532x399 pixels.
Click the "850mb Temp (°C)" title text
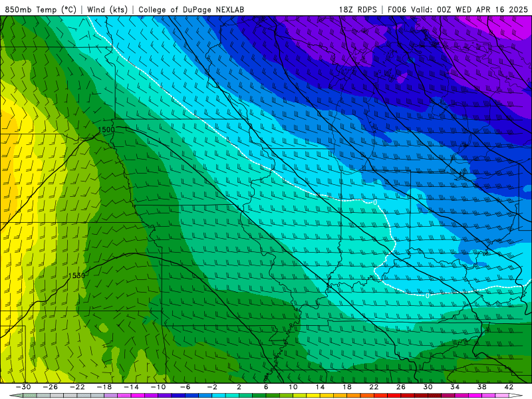[x=41, y=9]
